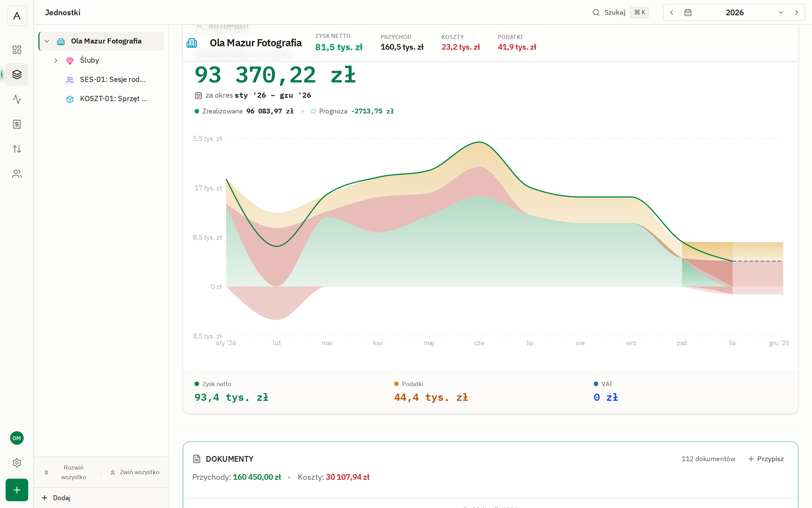The width and height of the screenshot is (812, 508).
Task: Select the layers units icon in sidebar
Action: [17, 75]
